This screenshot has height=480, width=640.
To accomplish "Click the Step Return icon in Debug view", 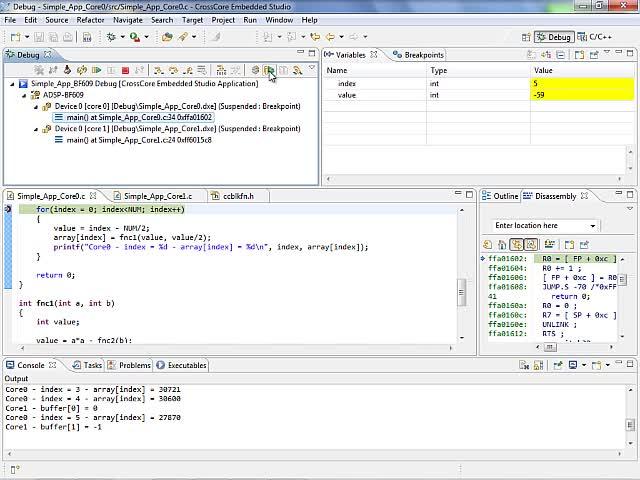I will (187, 70).
